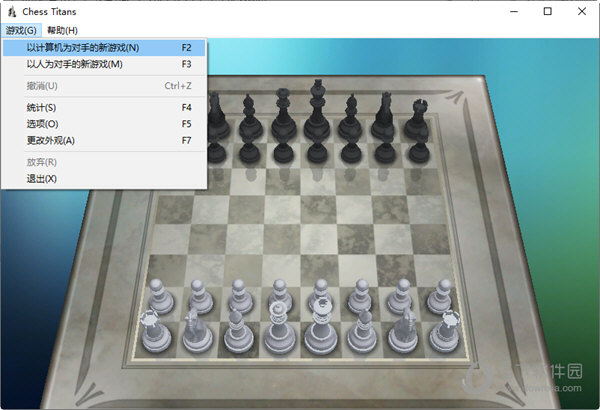Open 选项(O) options menu item
This screenshot has width=600, height=410.
104,124
